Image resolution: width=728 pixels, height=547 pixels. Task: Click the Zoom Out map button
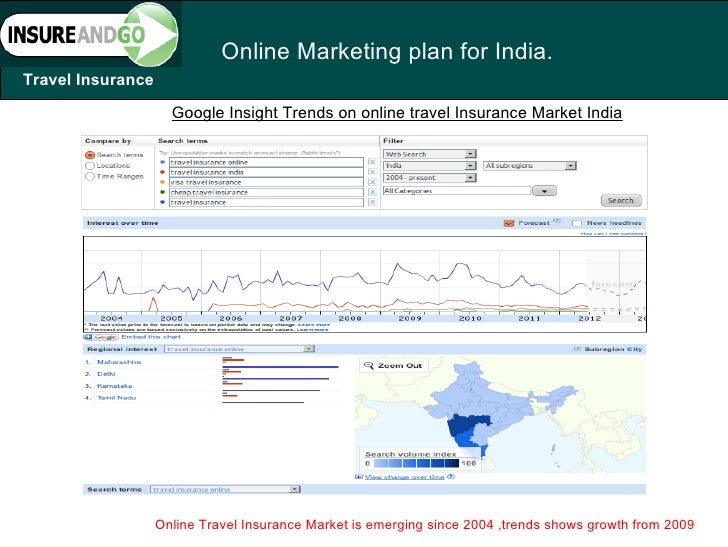[x=394, y=365]
